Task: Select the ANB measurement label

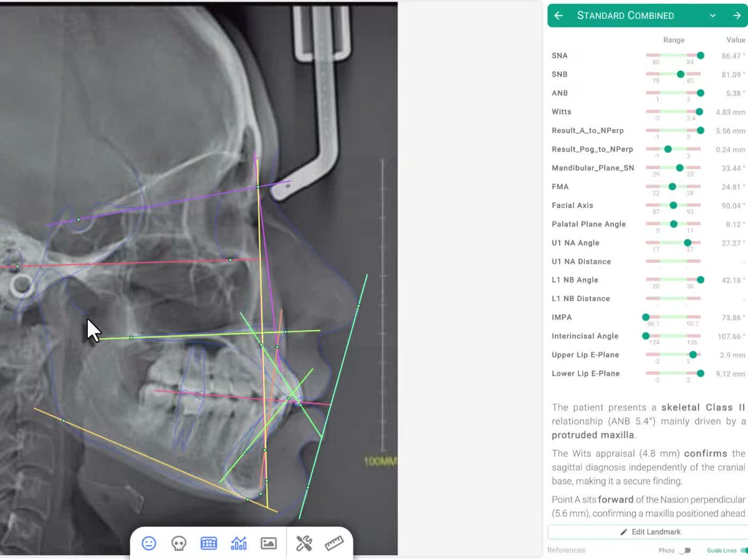Action: tap(560, 93)
